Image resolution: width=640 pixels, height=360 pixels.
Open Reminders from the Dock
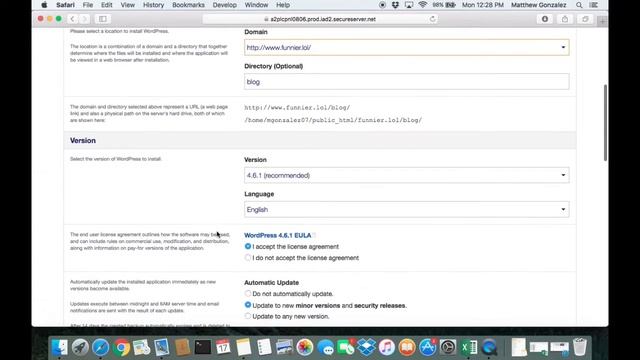(264, 347)
